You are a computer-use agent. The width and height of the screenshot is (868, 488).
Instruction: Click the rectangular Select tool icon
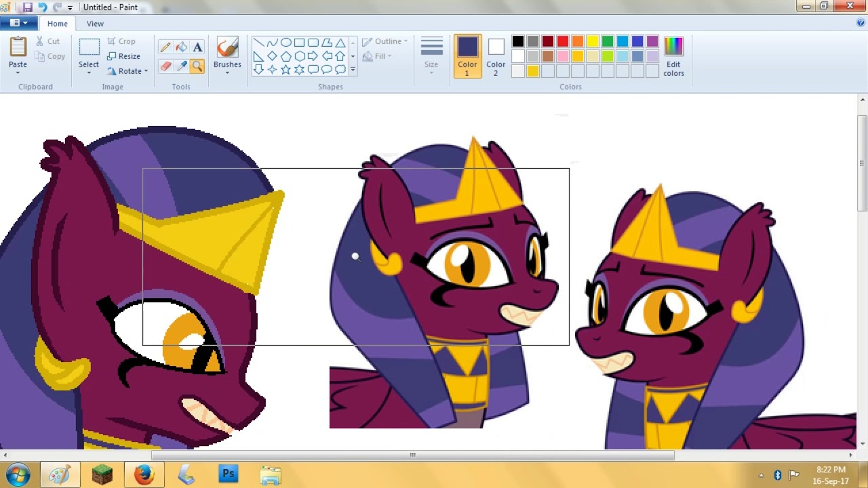point(89,47)
